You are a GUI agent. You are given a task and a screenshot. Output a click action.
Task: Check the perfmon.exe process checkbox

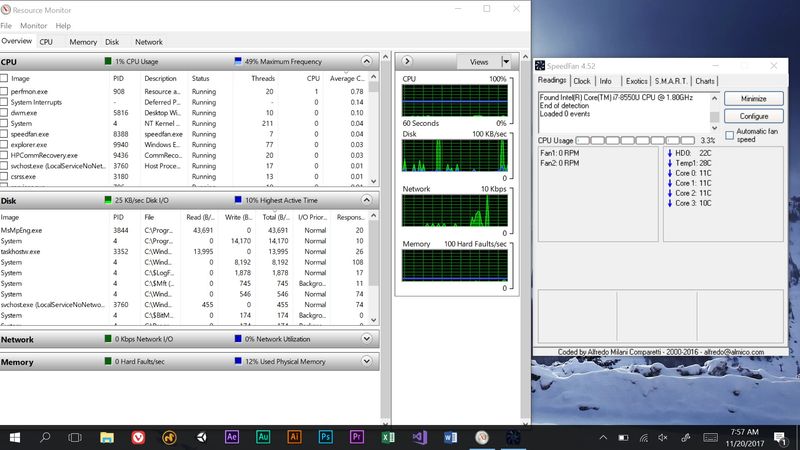click(x=4, y=91)
